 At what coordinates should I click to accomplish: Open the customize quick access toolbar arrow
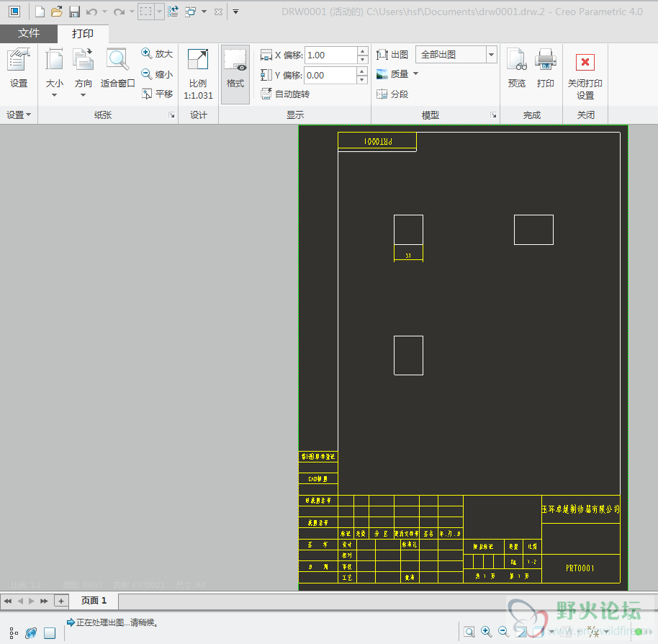click(x=236, y=12)
